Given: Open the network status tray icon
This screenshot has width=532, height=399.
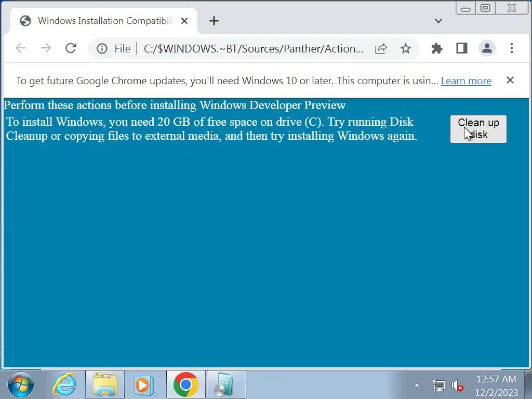Looking at the screenshot, I should (x=438, y=385).
